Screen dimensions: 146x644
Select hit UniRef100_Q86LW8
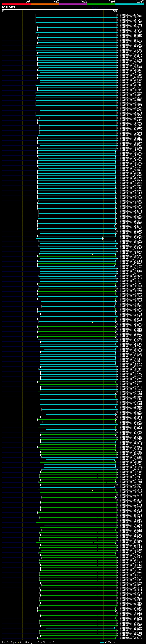(x=131, y=617)
